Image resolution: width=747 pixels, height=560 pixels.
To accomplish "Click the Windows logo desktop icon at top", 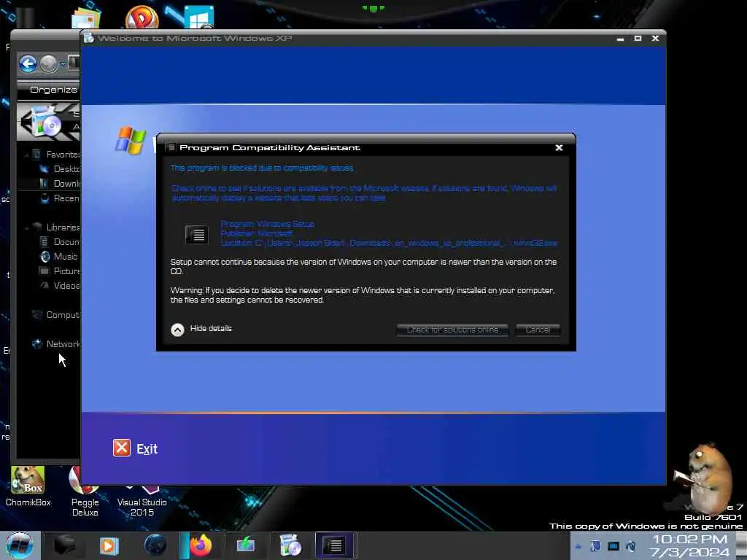I will [198, 17].
